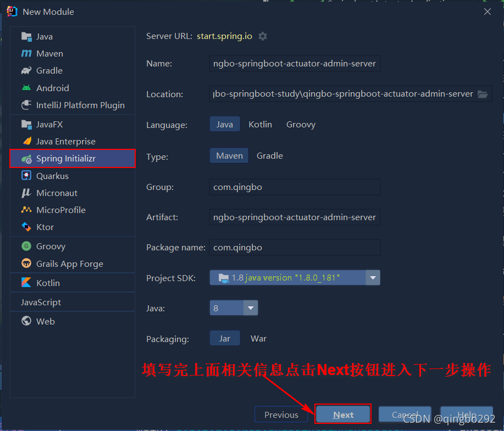
Task: Click the Maven 'm' icon
Action: point(26,54)
